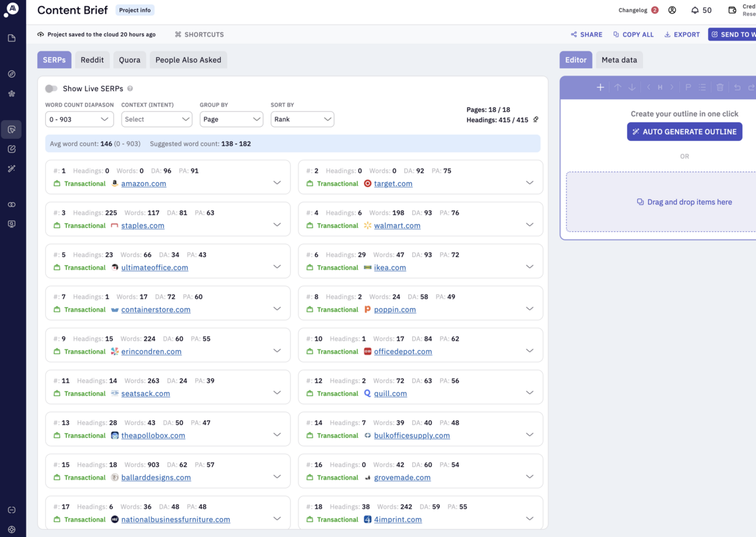Expand the amazon.com result card
The width and height of the screenshot is (756, 537).
click(277, 183)
